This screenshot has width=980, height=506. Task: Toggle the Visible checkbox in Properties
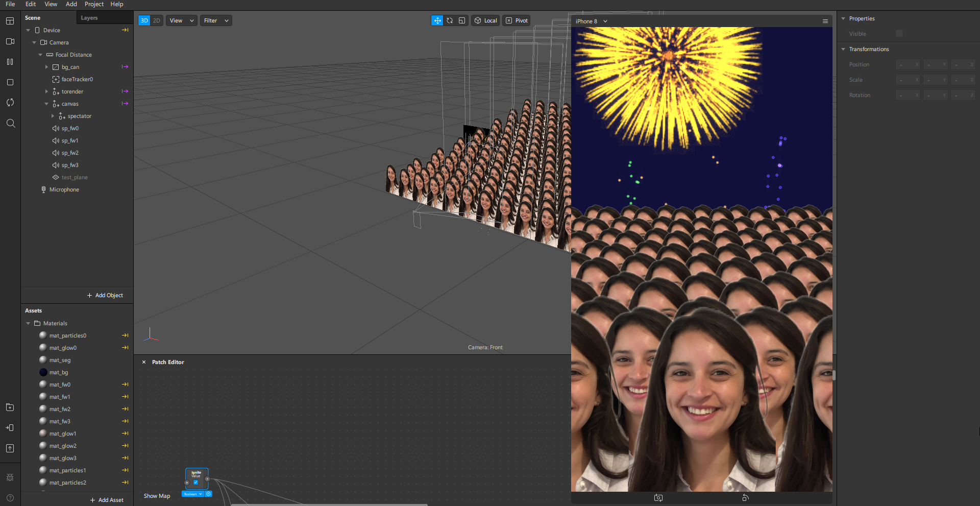899,34
